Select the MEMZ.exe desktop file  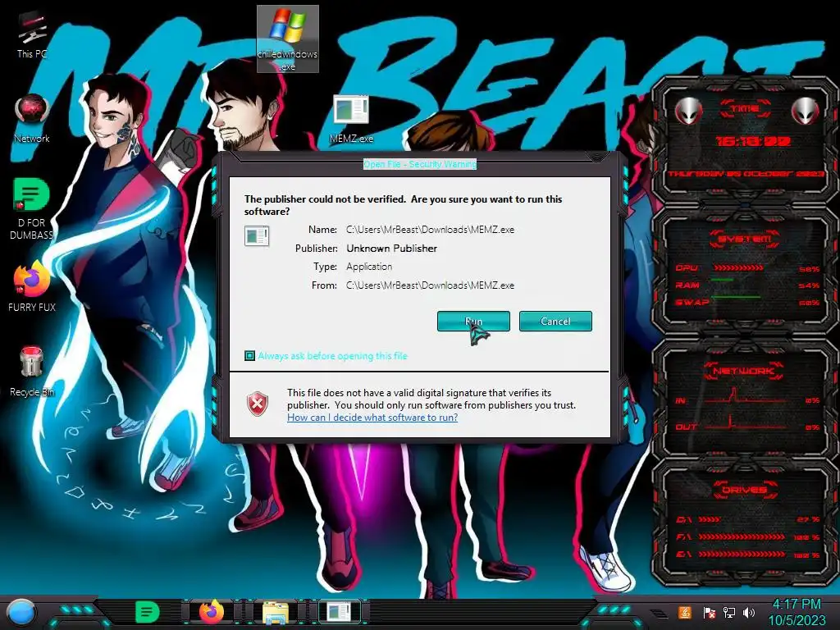pyautogui.click(x=351, y=119)
